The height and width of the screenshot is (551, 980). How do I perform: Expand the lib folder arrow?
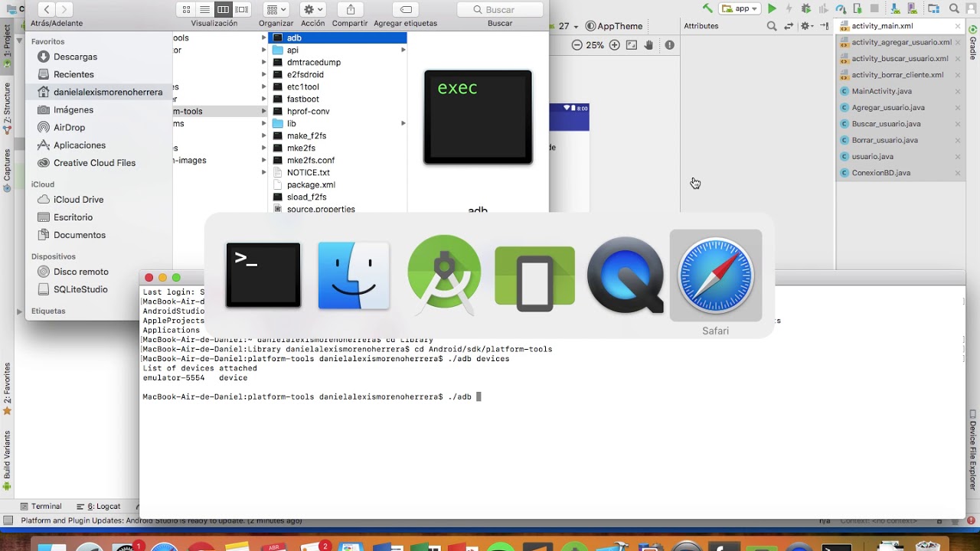tap(403, 123)
